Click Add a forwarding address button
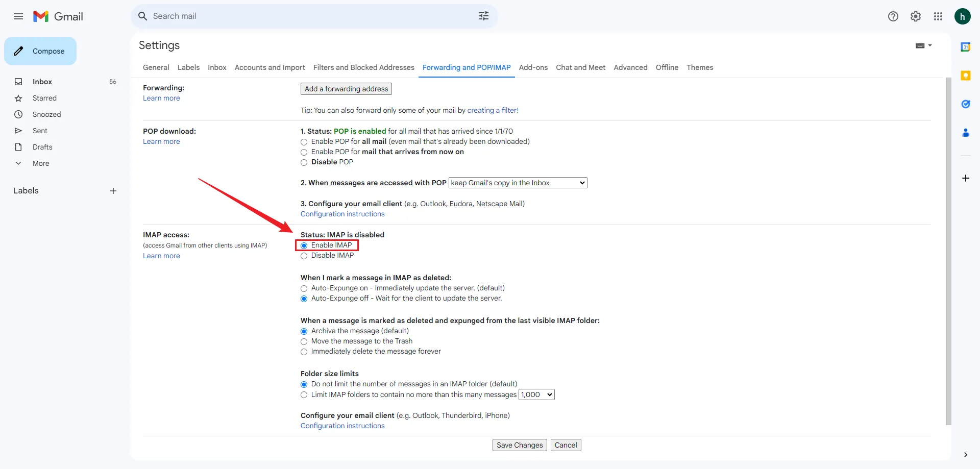Viewport: 980px width, 469px height. click(x=346, y=89)
